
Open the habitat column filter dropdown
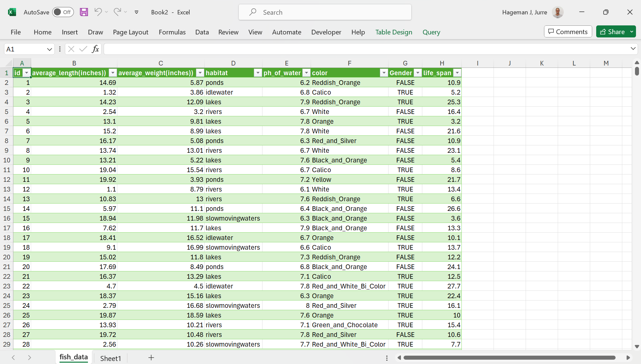coord(257,73)
